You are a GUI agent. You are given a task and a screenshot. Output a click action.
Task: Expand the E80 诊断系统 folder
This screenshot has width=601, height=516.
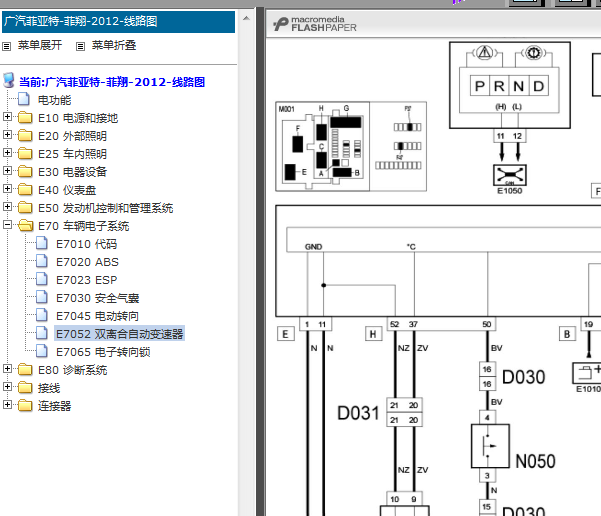(x=7, y=368)
